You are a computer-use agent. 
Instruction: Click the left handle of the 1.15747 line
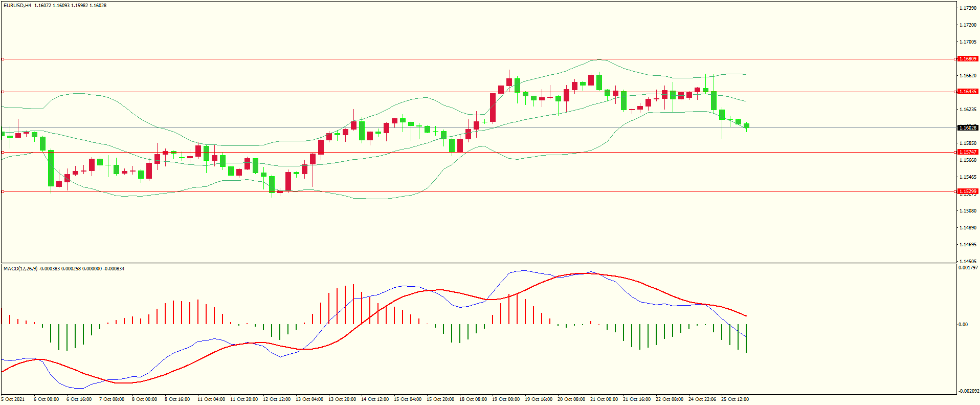click(3, 153)
